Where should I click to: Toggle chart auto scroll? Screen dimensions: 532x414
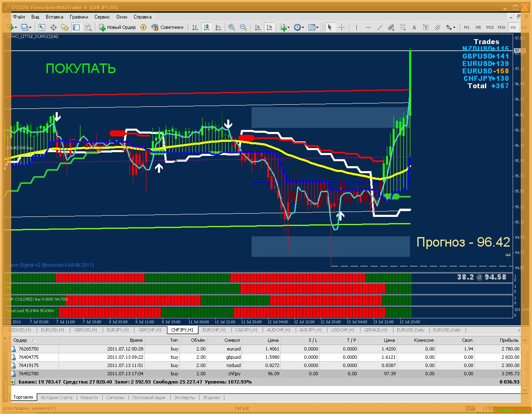click(x=258, y=27)
